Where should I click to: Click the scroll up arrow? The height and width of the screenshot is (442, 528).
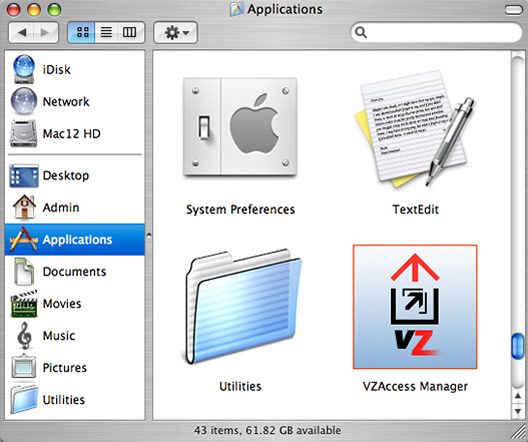[x=518, y=396]
